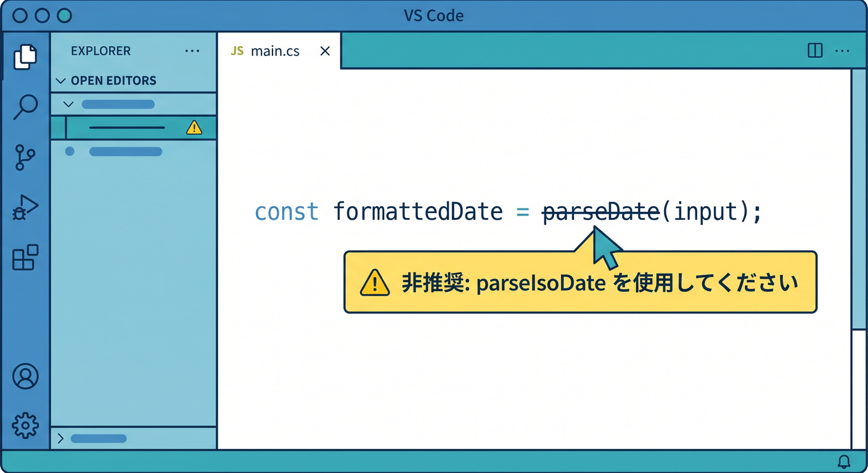Open the Accounts profile icon

point(25,376)
